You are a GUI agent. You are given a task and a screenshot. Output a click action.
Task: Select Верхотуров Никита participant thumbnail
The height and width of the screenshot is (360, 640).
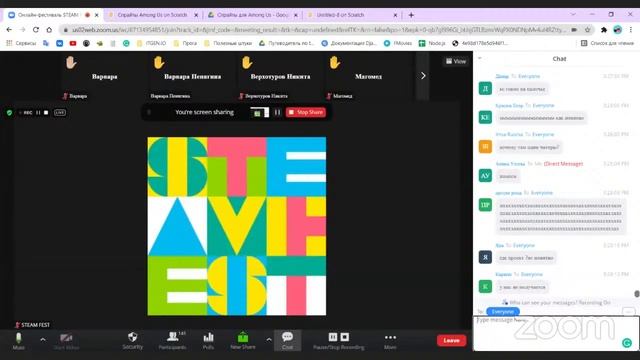(x=280, y=76)
